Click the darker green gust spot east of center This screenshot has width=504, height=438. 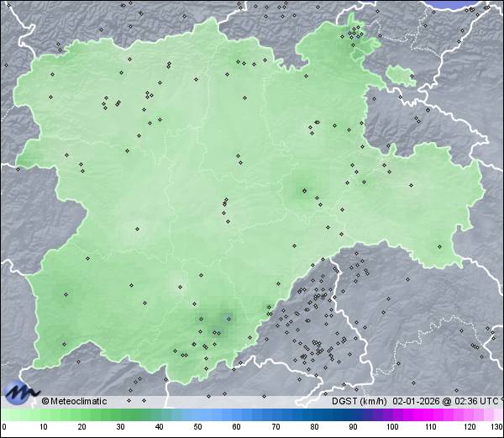(303, 192)
